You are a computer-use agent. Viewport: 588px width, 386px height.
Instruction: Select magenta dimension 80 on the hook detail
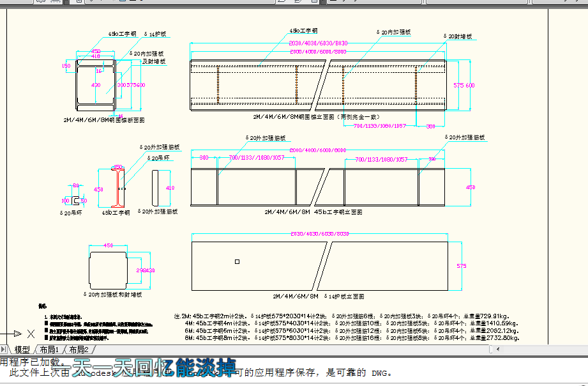(76, 185)
